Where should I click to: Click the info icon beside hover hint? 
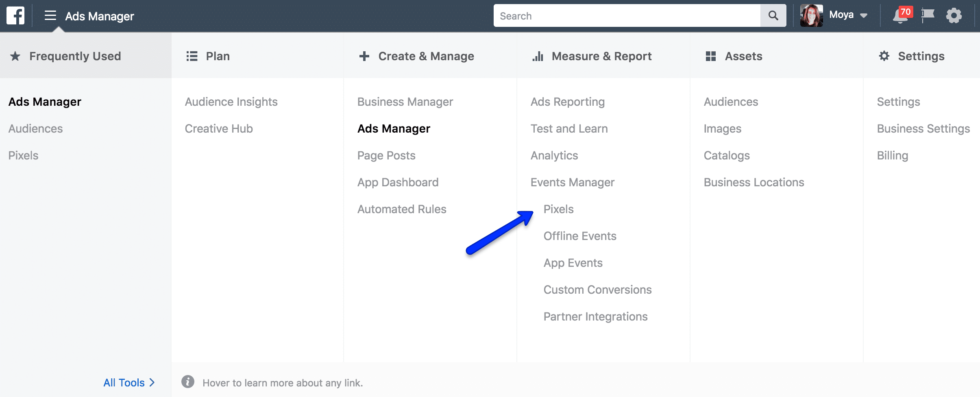tap(187, 382)
